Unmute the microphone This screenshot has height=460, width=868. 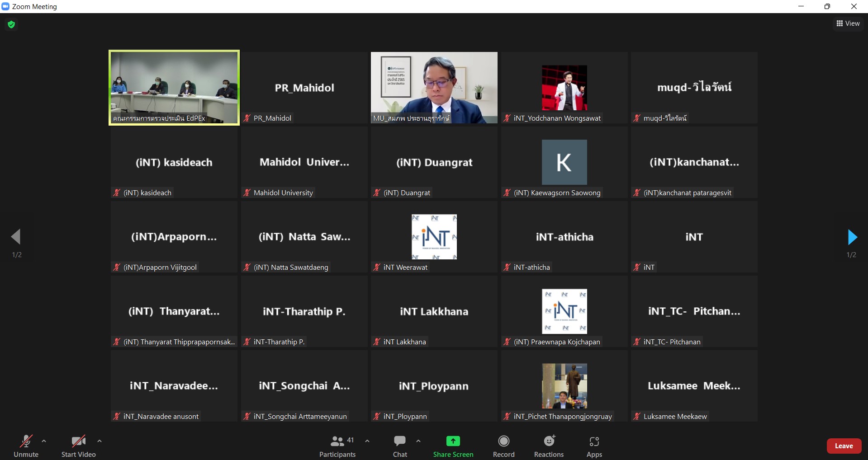(x=26, y=446)
